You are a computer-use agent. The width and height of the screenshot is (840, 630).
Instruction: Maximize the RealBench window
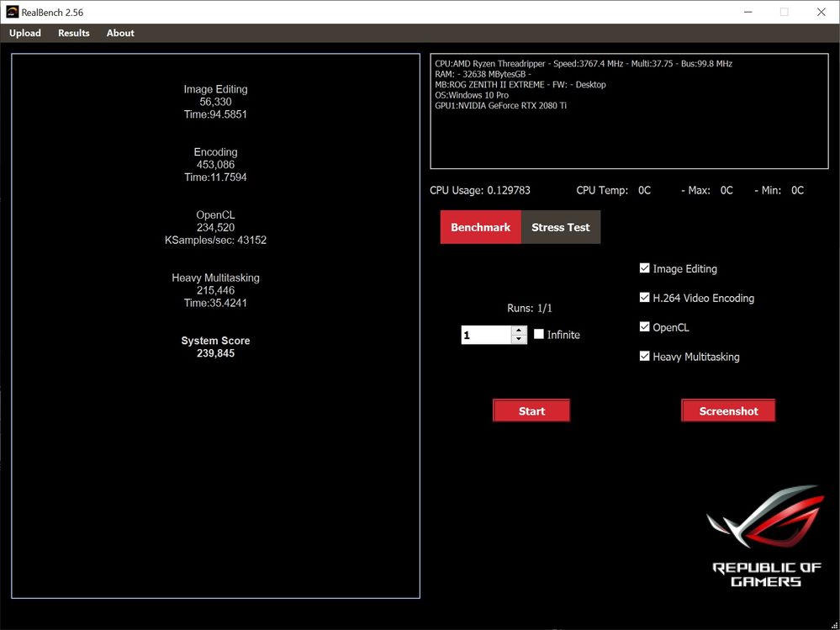pyautogui.click(x=785, y=12)
